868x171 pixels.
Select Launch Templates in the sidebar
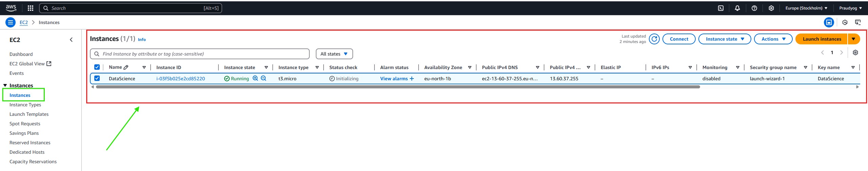click(x=29, y=114)
